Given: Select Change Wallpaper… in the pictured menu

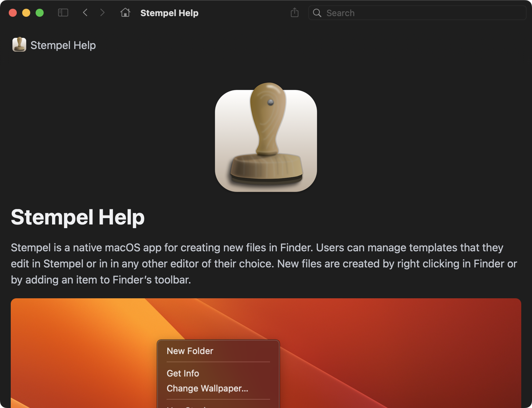Looking at the screenshot, I should [x=208, y=389].
